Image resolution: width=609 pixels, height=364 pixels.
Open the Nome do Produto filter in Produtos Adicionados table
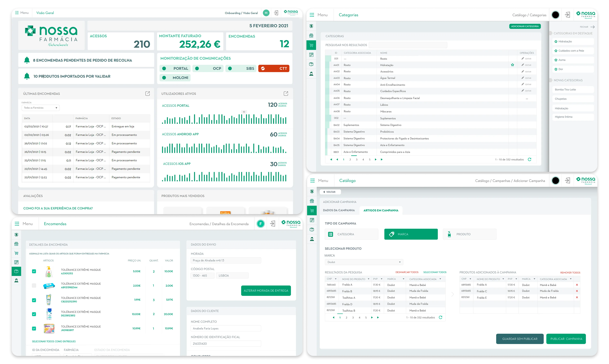pos(503,279)
